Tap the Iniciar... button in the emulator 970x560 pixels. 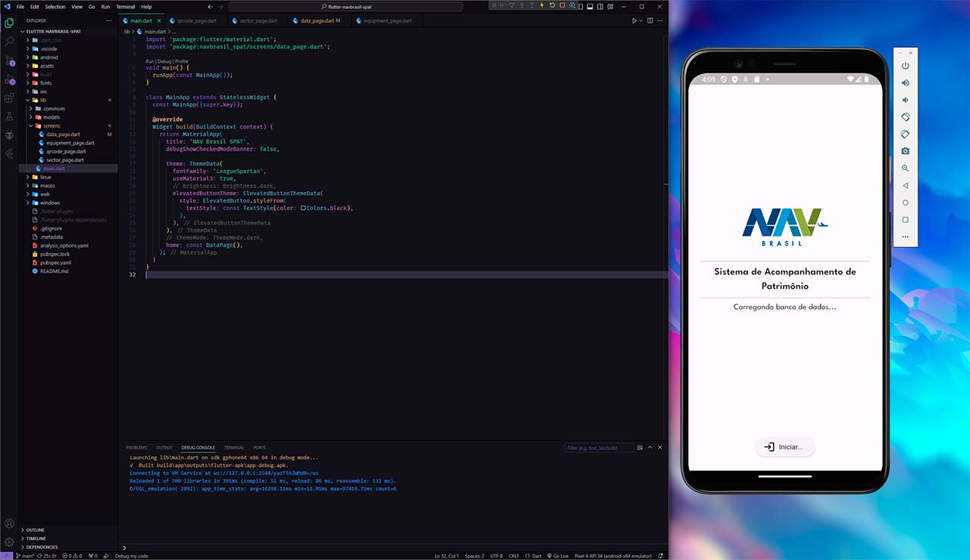tap(784, 447)
